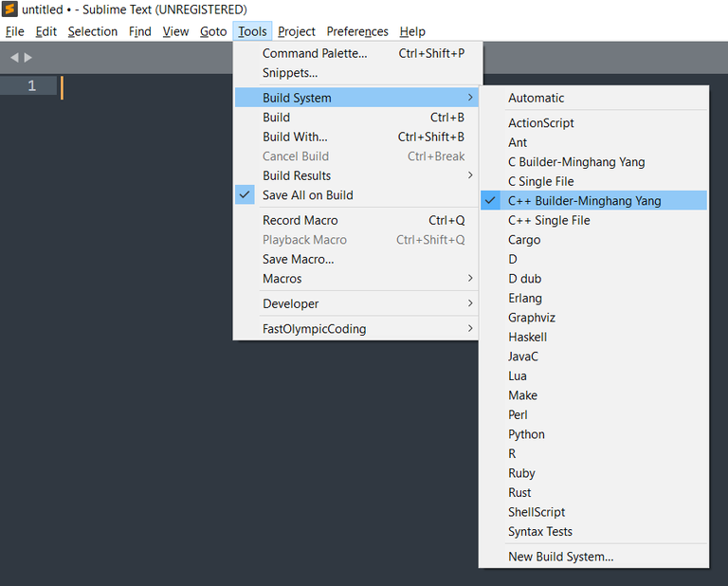
Task: Choose Make build system
Action: [x=593, y=395]
